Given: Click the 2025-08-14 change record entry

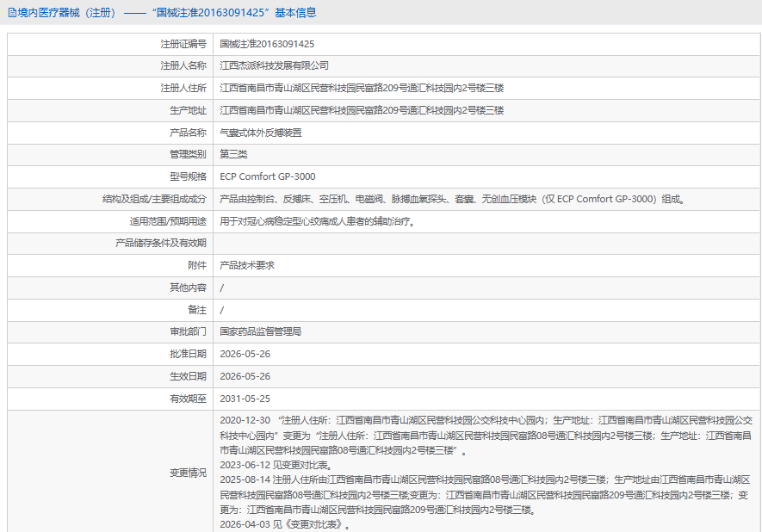Looking at the screenshot, I should tap(485, 495).
